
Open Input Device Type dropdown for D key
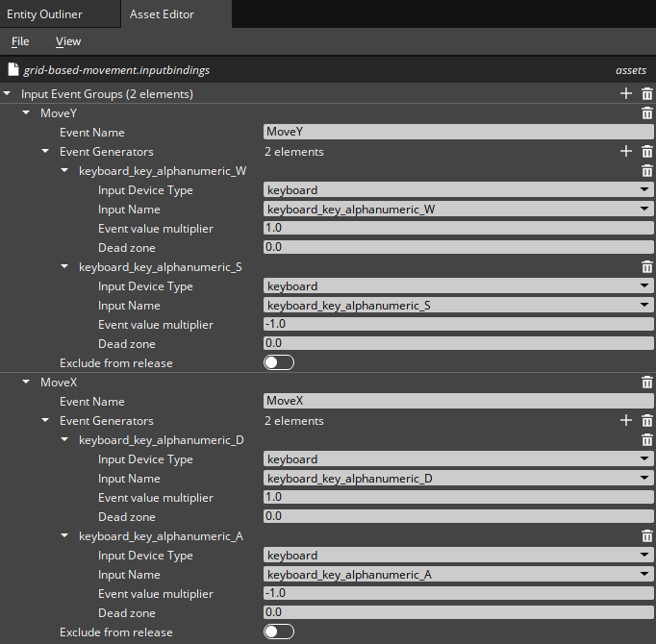pos(457,459)
